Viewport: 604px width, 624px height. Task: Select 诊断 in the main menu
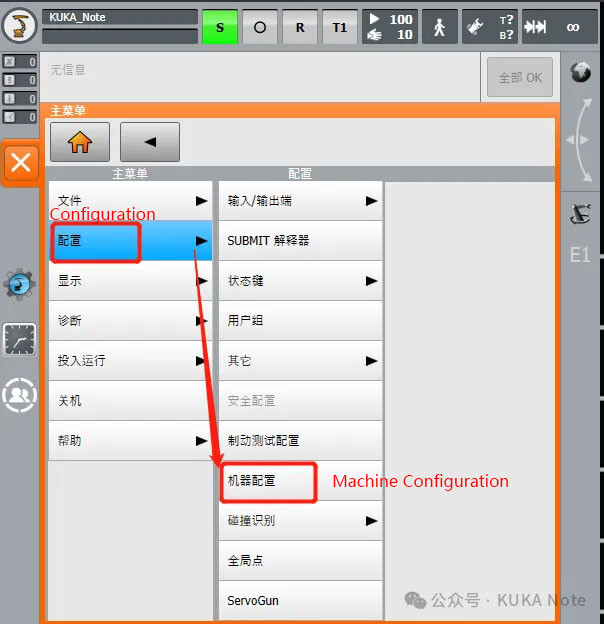(130, 321)
